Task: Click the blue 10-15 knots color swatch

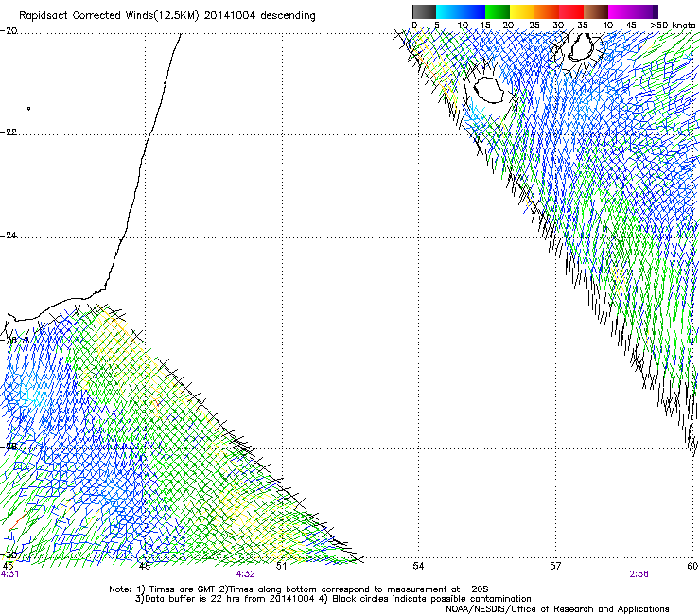Action: click(473, 11)
